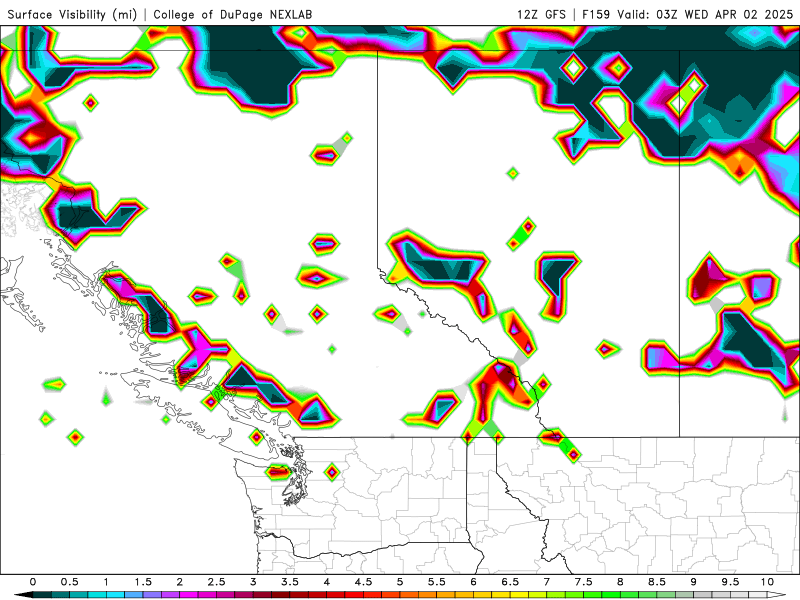Click the '5.5' label on the color scale
Viewport: 800px width, 600px height.
click(x=437, y=582)
